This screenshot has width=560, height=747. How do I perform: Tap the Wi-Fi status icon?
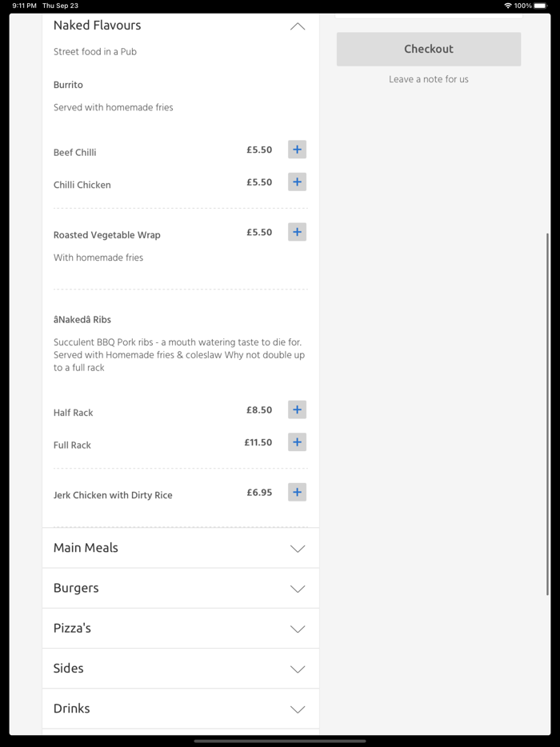tap(507, 6)
